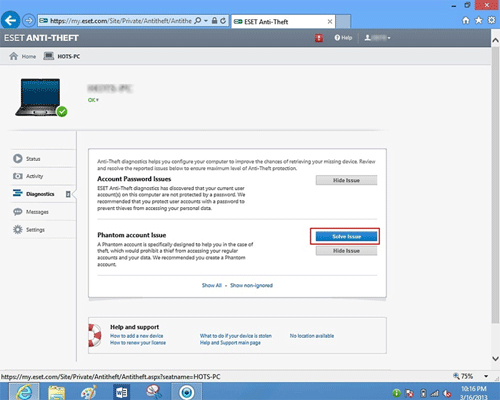This screenshot has width=500, height=400.
Task: Select the HOTS-PC computer breadcrumb icon
Action: pyautogui.click(x=48, y=56)
